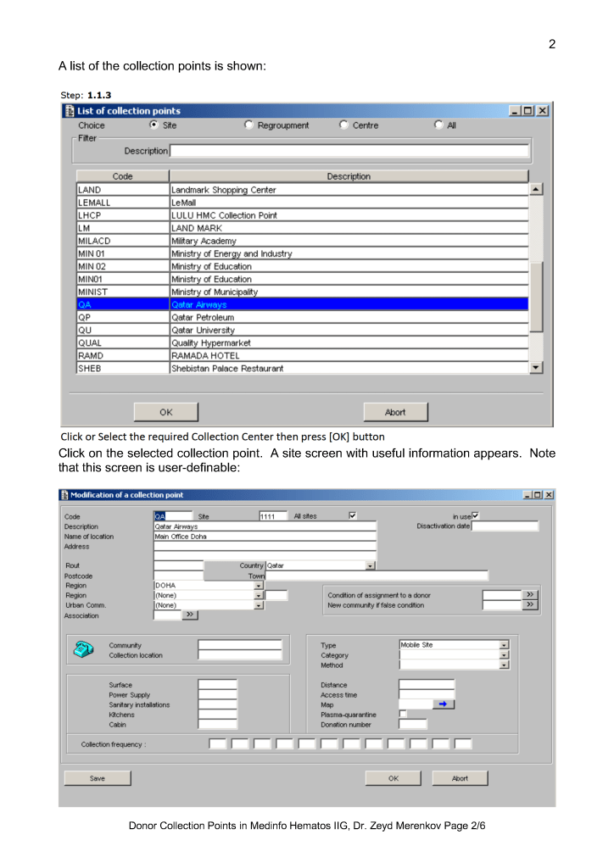Click the double-arrow button next to Association
The image size is (614, 868).
tap(190, 615)
